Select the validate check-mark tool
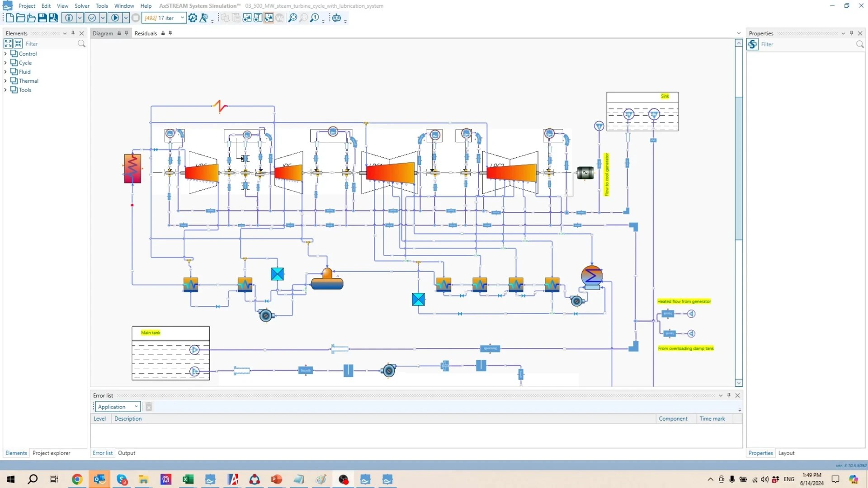Image resolution: width=868 pixels, height=488 pixels. click(93, 18)
